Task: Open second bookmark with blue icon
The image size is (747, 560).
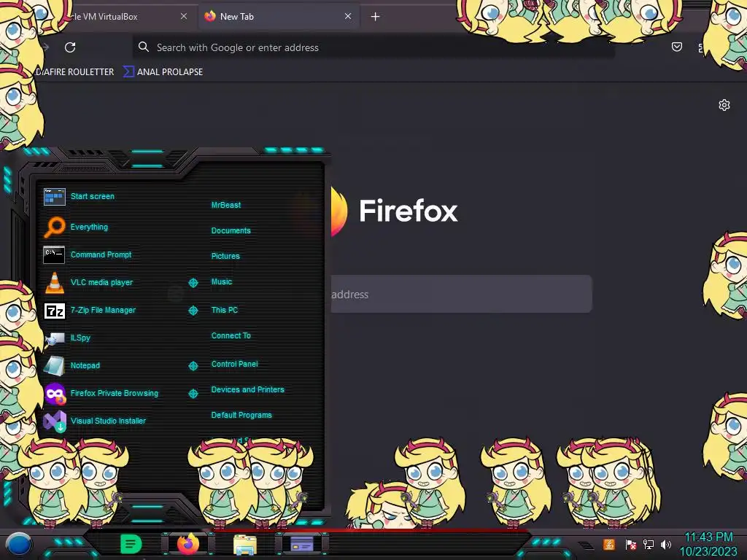Action: [163, 72]
